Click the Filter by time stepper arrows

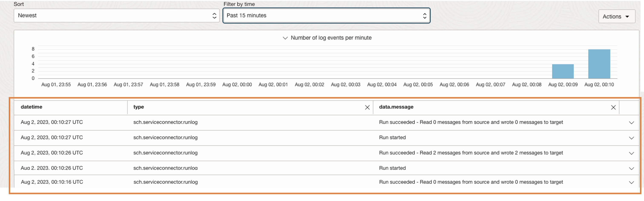pos(425,16)
